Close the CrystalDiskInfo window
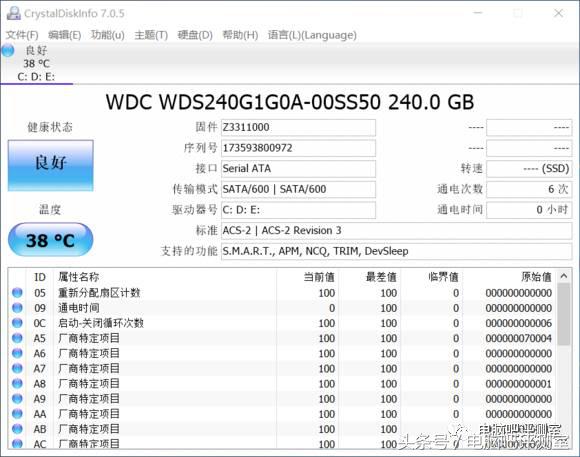The width and height of the screenshot is (580, 457). point(559,13)
